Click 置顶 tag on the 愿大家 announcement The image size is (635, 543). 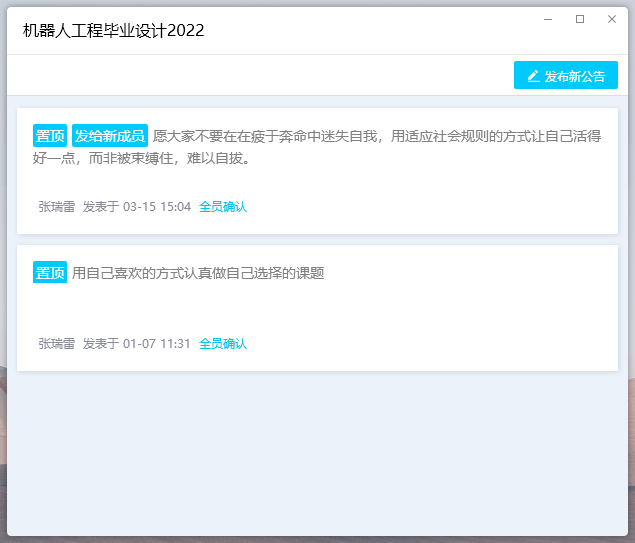(50, 136)
